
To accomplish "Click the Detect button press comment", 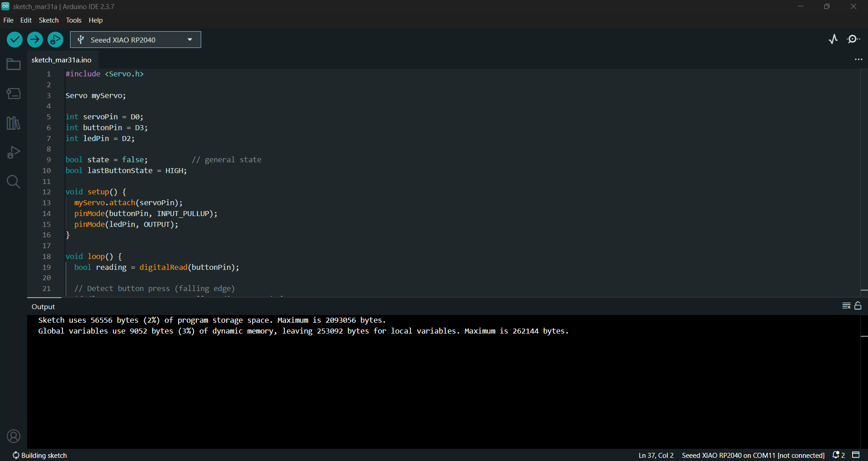I will click(155, 289).
